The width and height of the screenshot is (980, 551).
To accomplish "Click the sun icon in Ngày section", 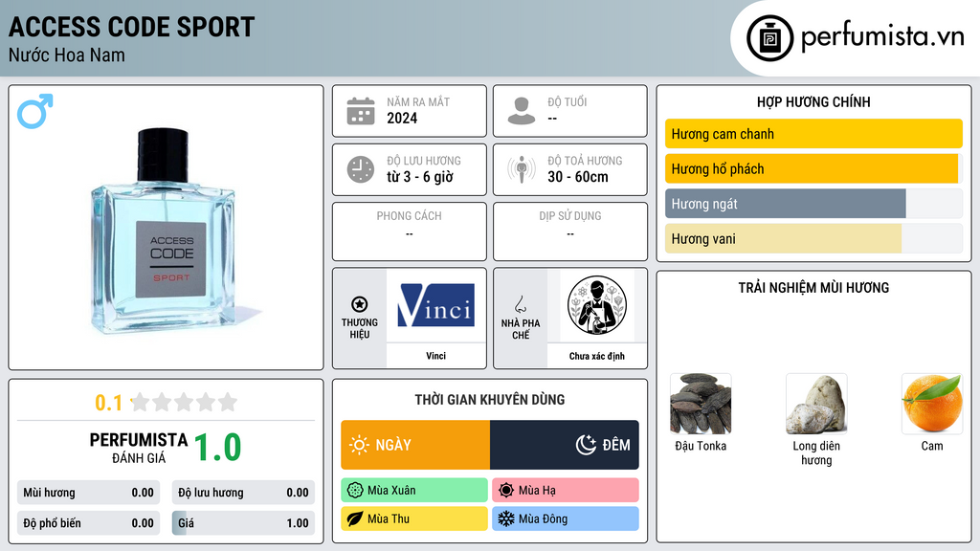I will 360,445.
